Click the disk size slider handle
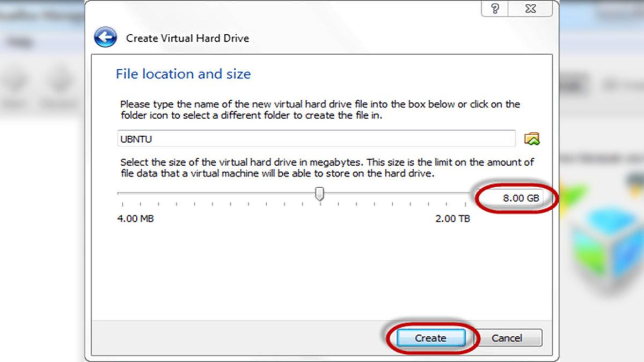 pyautogui.click(x=320, y=194)
